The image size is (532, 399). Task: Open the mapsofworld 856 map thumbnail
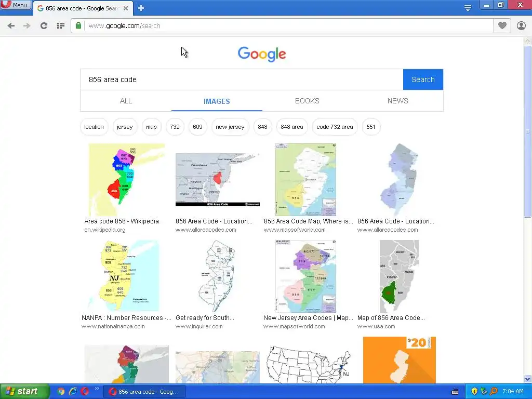(305, 179)
